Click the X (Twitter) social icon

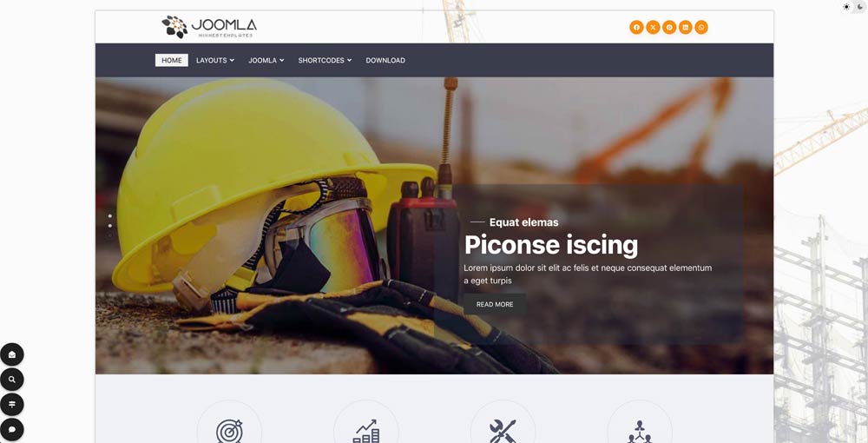pos(653,27)
